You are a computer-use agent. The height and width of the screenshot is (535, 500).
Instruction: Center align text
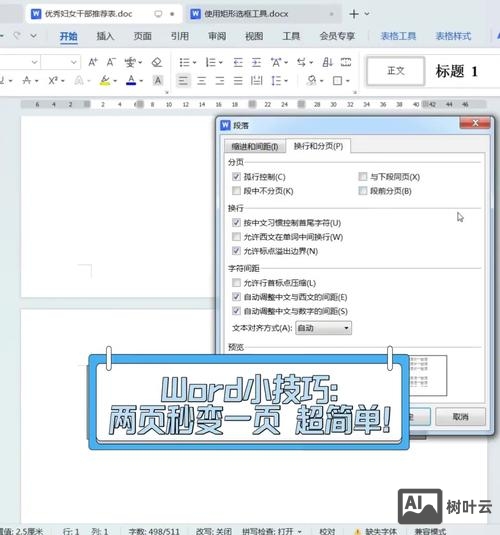pos(202,81)
